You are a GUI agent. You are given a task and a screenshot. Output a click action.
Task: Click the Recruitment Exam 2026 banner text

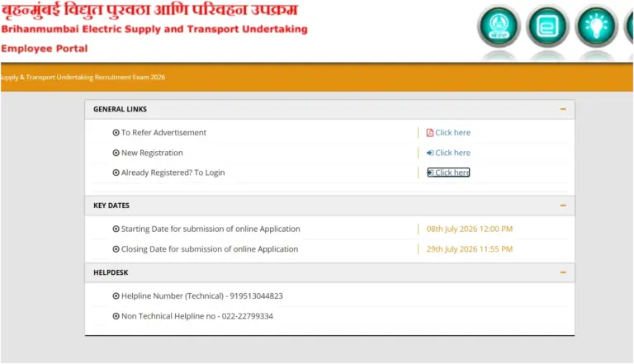[x=83, y=78]
